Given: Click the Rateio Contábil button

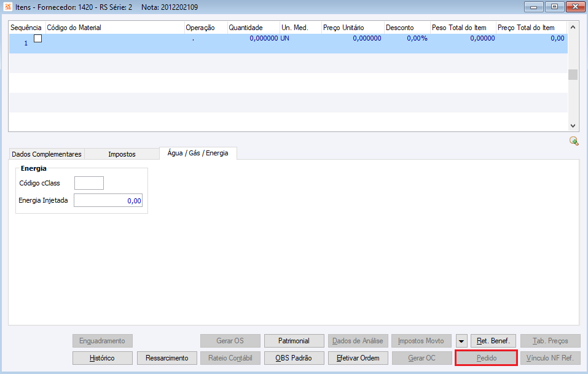Looking at the screenshot, I should (x=230, y=358).
